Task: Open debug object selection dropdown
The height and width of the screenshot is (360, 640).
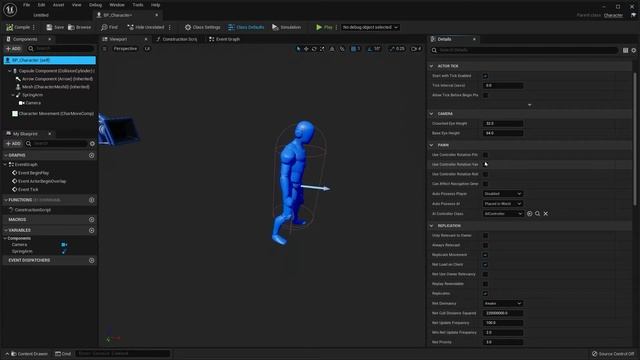Action: point(370,27)
